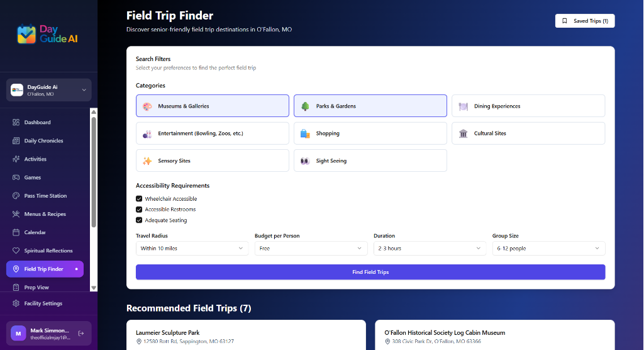Click the sidebar scroll up arrow

pyautogui.click(x=94, y=112)
